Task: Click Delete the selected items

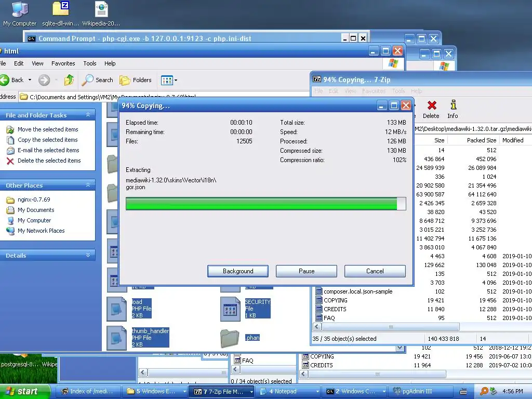Action: coord(49,161)
